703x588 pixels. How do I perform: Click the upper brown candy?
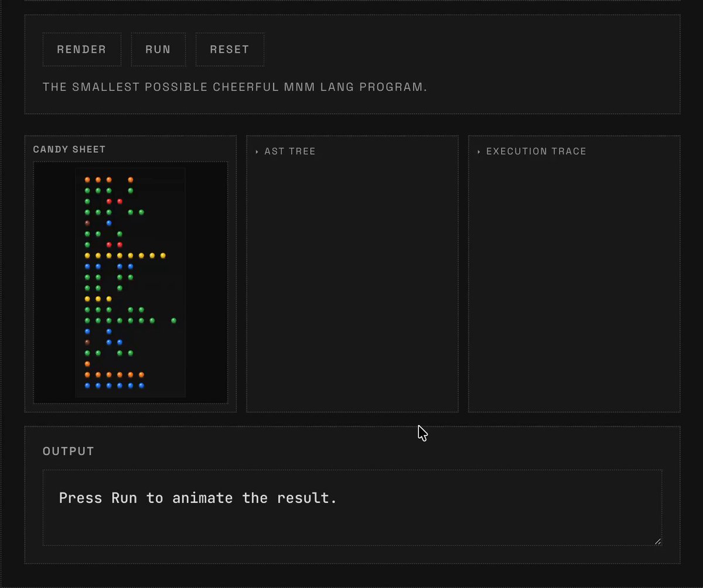pos(87,223)
